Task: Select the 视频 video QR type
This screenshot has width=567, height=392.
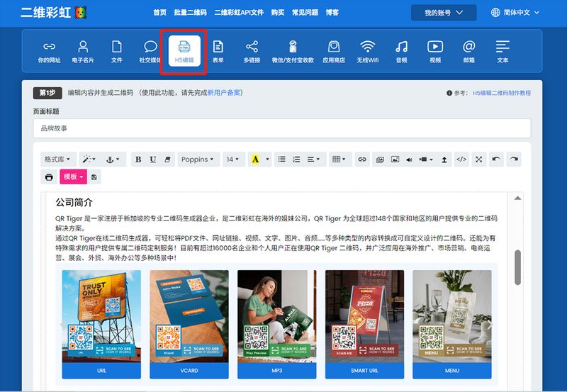Action: (x=434, y=51)
